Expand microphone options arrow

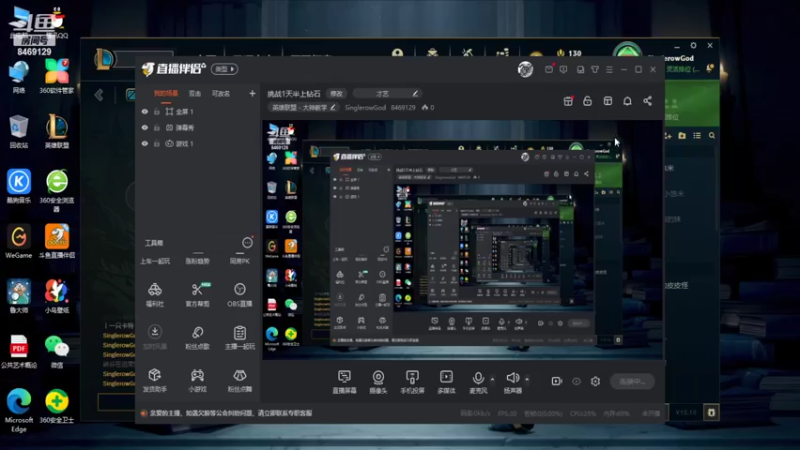click(492, 379)
